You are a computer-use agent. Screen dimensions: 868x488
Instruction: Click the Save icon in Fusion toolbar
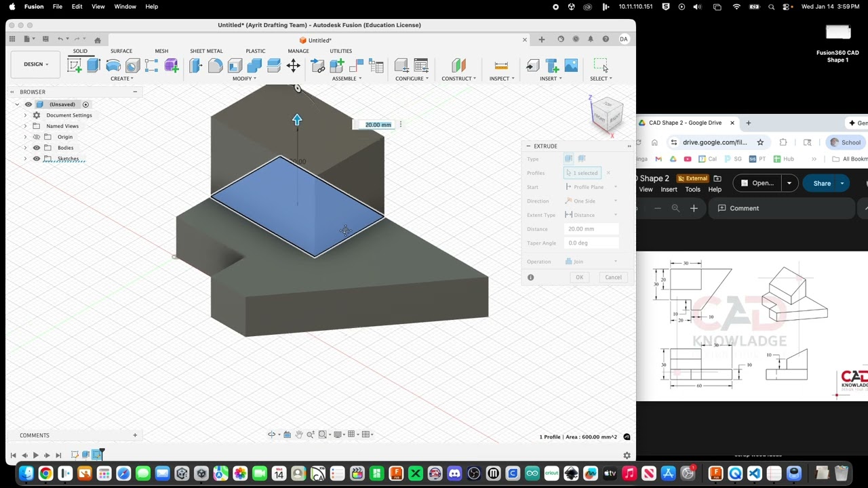pos(45,39)
